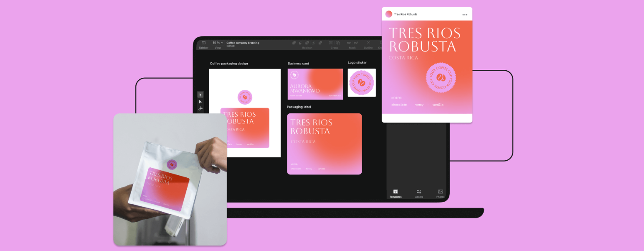Click the round coffee stamp on the post
Viewport: 644px width, 251px height.
tap(441, 77)
